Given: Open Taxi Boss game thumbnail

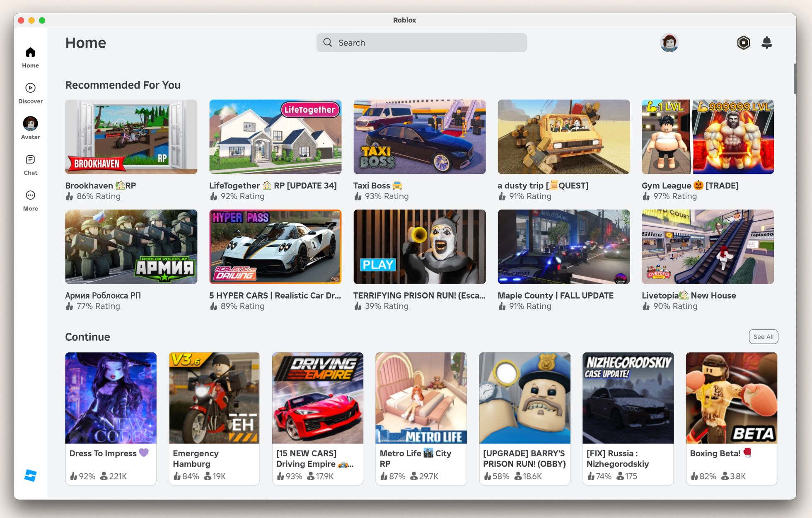Looking at the screenshot, I should click(x=419, y=137).
